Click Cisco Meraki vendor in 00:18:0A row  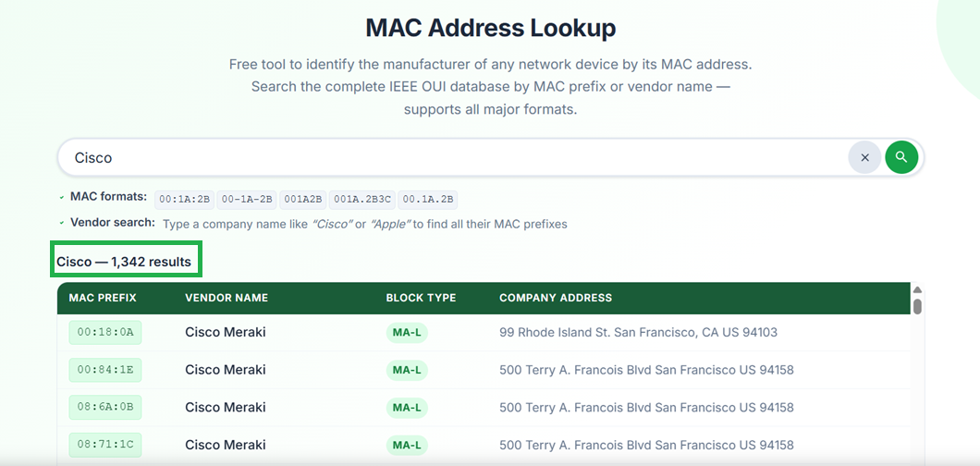tap(225, 332)
